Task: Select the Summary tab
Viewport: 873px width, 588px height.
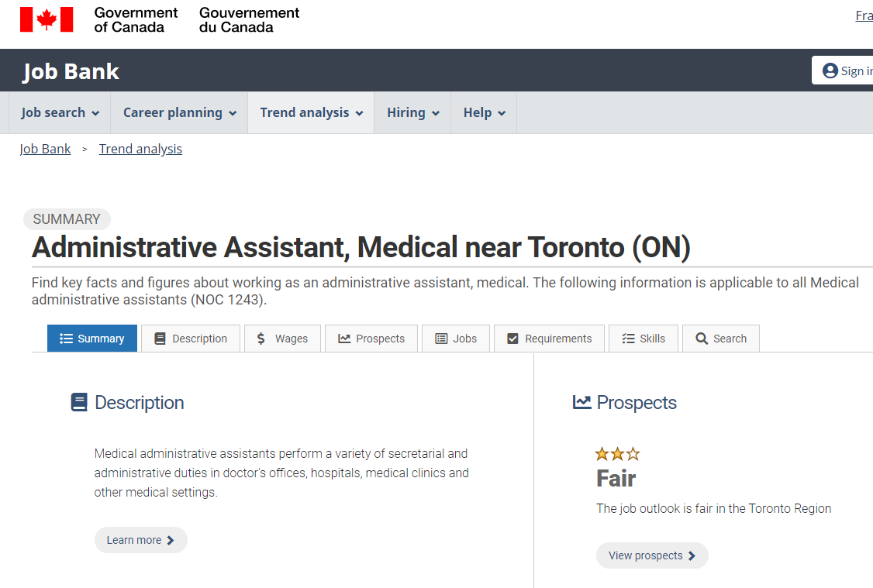Action: [91, 339]
